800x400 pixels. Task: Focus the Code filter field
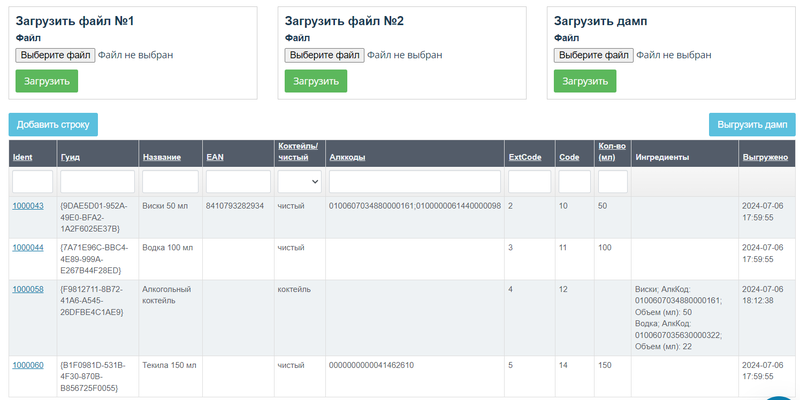pos(574,182)
